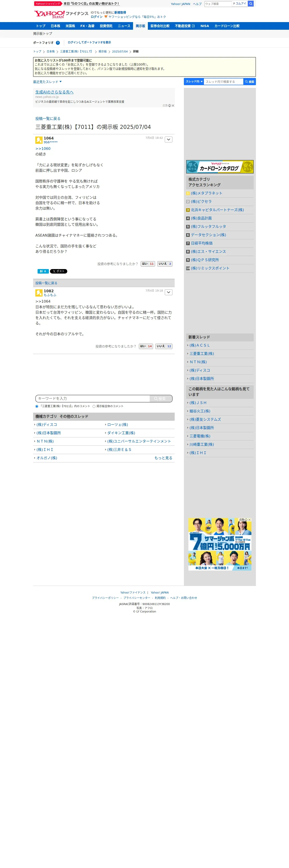This screenshot has width=289, height=868.
Task: Click the >>1064 reply reference link
Action: pos(43,302)
